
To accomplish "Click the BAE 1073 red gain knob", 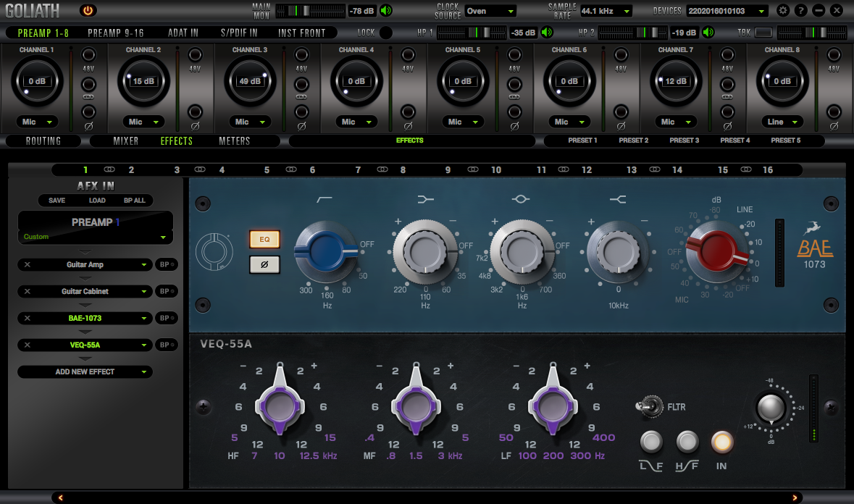I will (x=716, y=251).
